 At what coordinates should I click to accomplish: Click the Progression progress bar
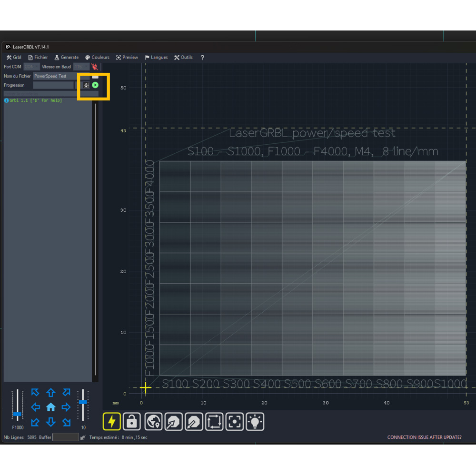tap(53, 85)
